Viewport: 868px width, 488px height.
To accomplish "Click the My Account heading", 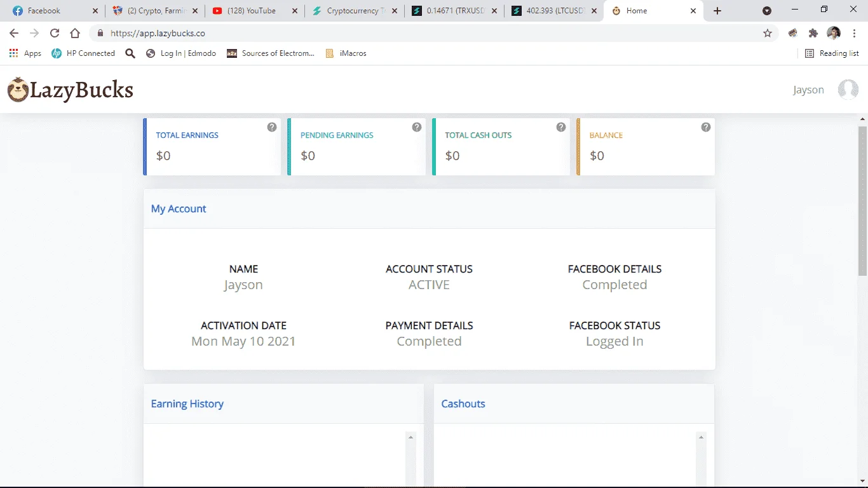I will click(179, 208).
